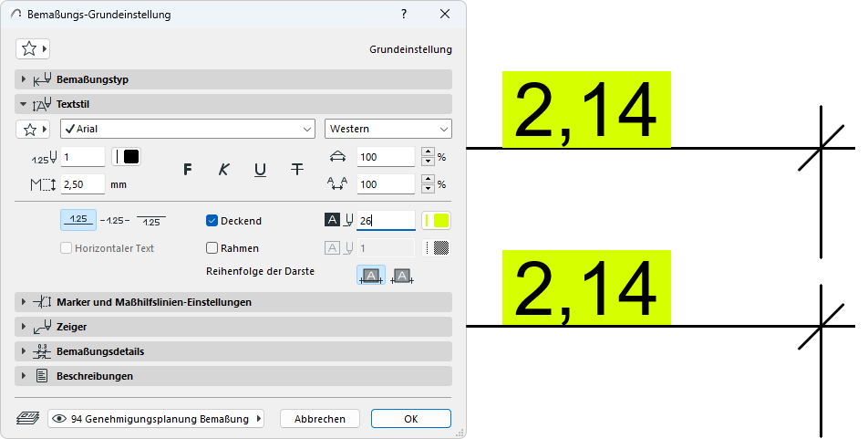Decrease the spacing percentage stepper
The image size is (868, 439).
coord(428,188)
